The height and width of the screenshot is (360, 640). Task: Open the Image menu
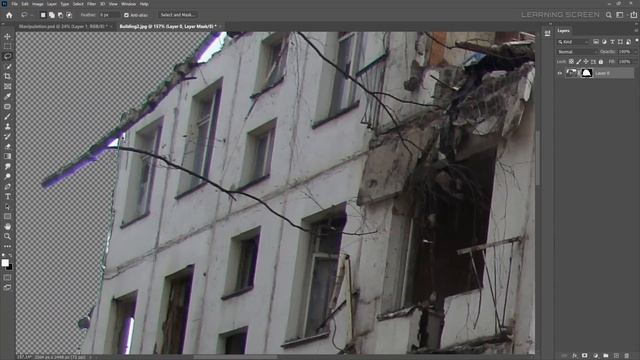[x=38, y=4]
